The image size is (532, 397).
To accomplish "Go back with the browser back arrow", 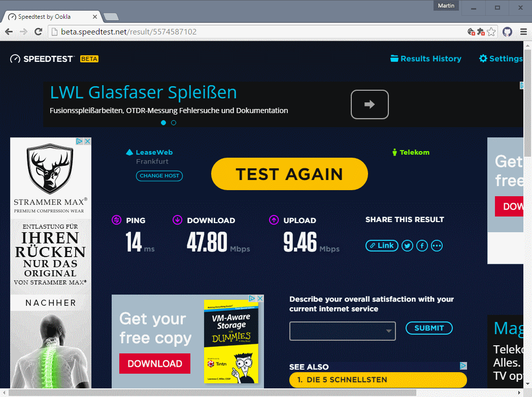I will pyautogui.click(x=9, y=32).
